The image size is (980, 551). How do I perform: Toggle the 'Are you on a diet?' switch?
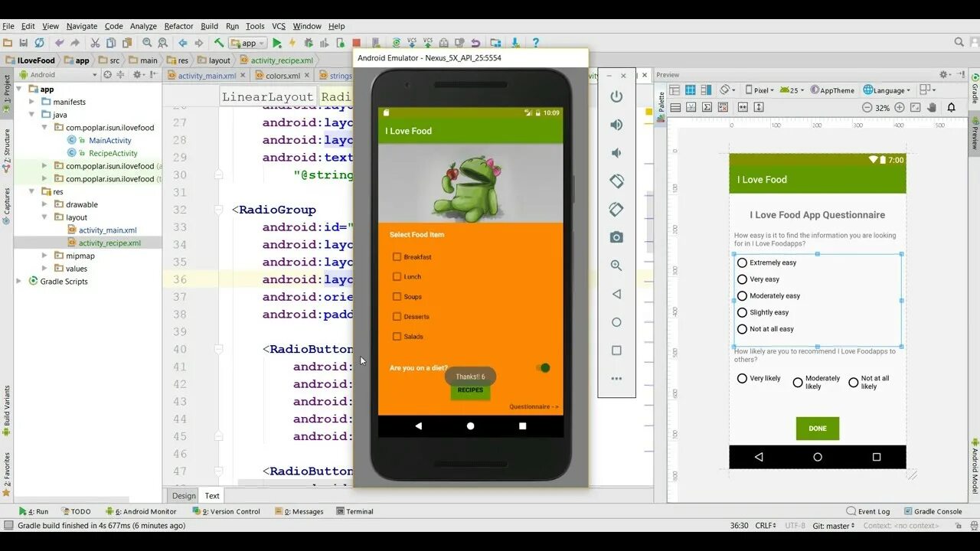click(544, 368)
